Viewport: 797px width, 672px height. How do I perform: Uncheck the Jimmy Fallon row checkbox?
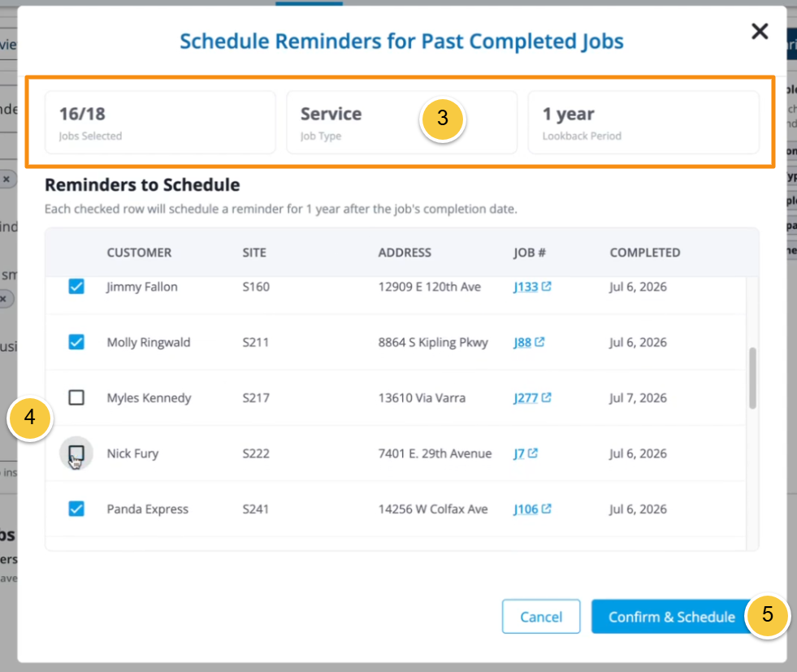[x=76, y=287]
